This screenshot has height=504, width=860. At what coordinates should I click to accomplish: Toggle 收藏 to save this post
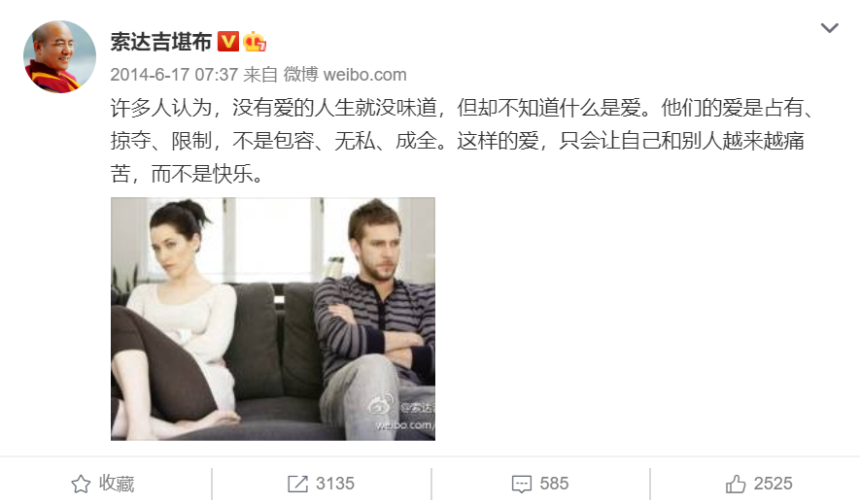click(x=103, y=484)
